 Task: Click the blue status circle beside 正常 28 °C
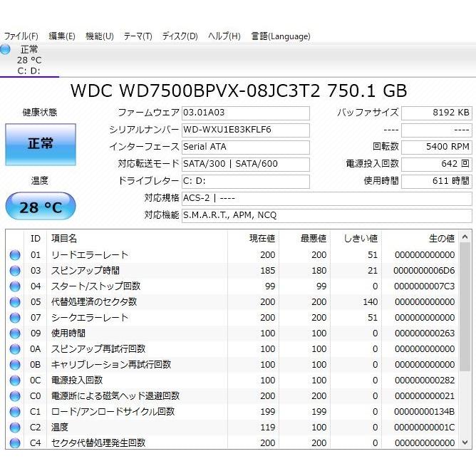[x=5, y=49]
